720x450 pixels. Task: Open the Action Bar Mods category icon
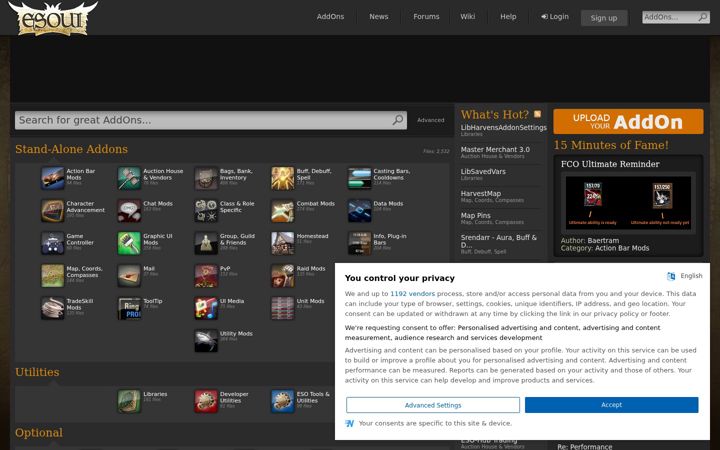click(52, 178)
